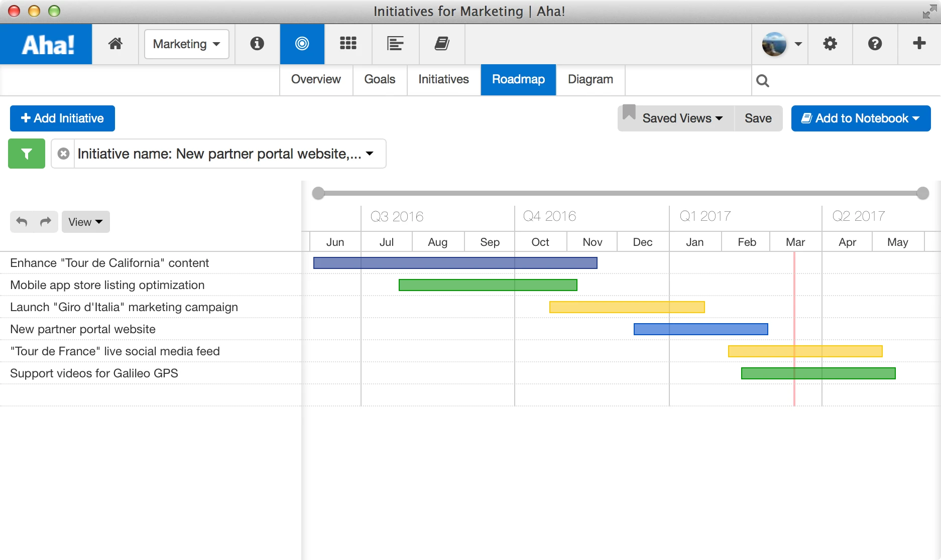Toggle fullscreen with the expand arrows
Viewport: 941px width, 560px height.
pos(929,12)
